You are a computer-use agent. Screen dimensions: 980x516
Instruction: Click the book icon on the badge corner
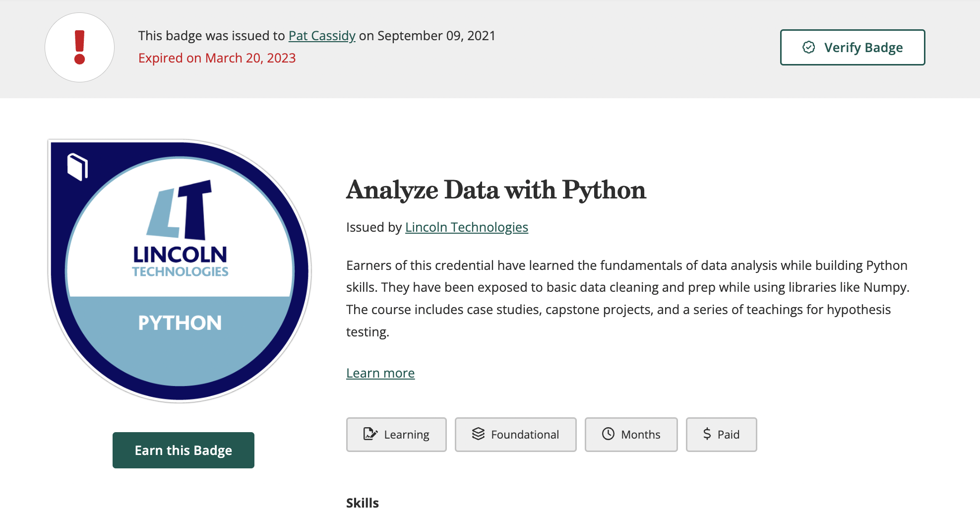[77, 166]
